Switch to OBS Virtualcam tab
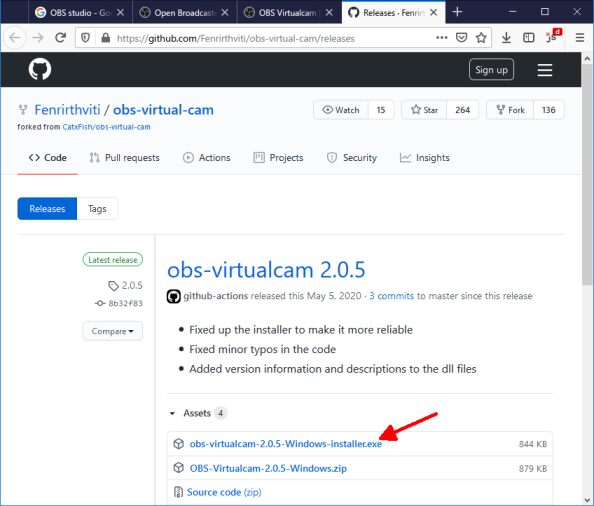594x506 pixels. [x=289, y=12]
